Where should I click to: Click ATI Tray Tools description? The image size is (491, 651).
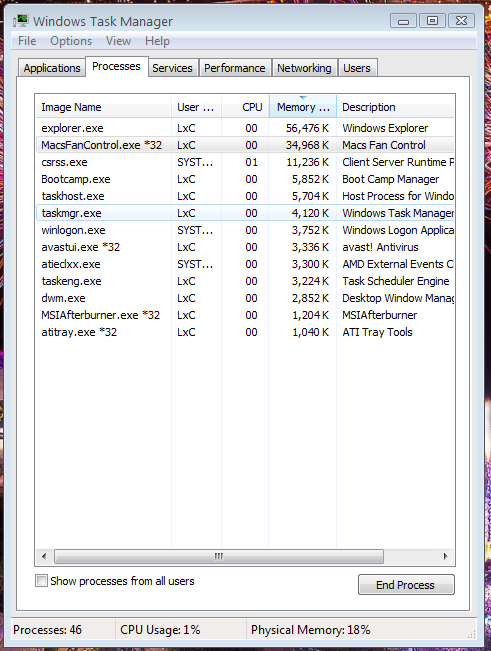(377, 333)
